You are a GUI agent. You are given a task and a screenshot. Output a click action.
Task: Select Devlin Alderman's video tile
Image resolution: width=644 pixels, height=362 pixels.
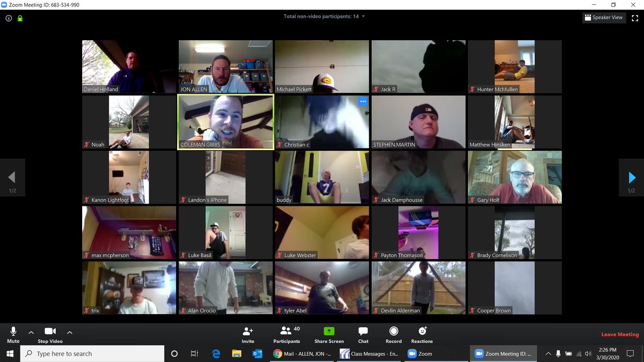[x=419, y=287]
